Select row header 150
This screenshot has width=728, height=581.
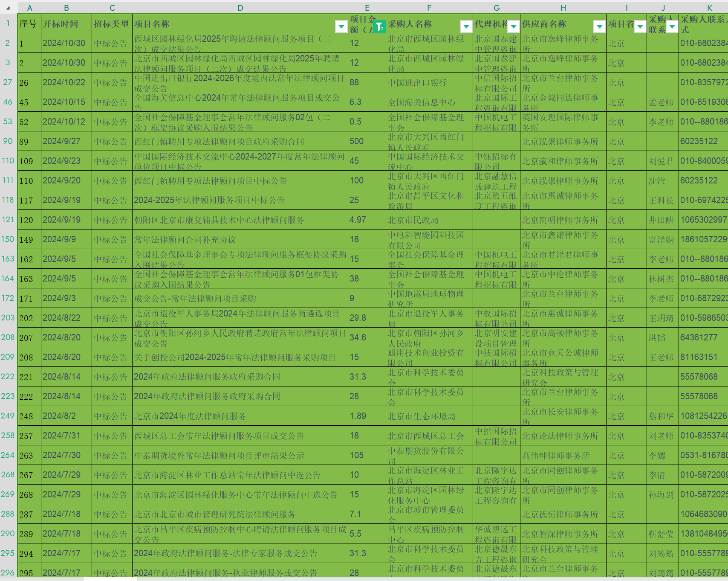pos(8,239)
